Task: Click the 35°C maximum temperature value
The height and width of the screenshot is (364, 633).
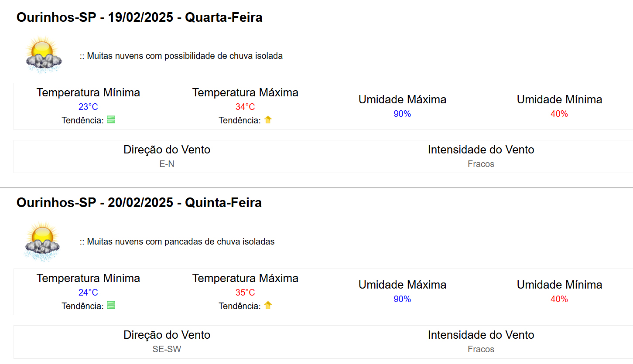Action: pyautogui.click(x=245, y=293)
